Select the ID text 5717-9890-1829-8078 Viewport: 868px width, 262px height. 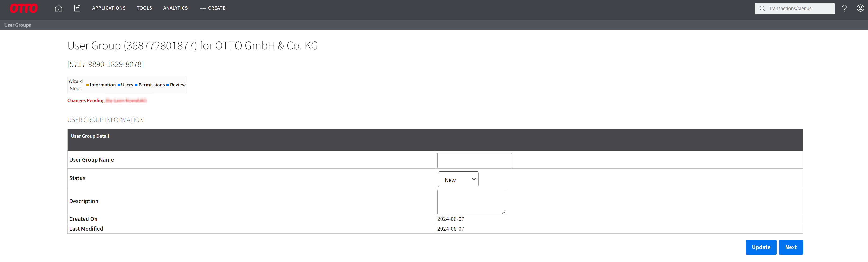click(106, 64)
